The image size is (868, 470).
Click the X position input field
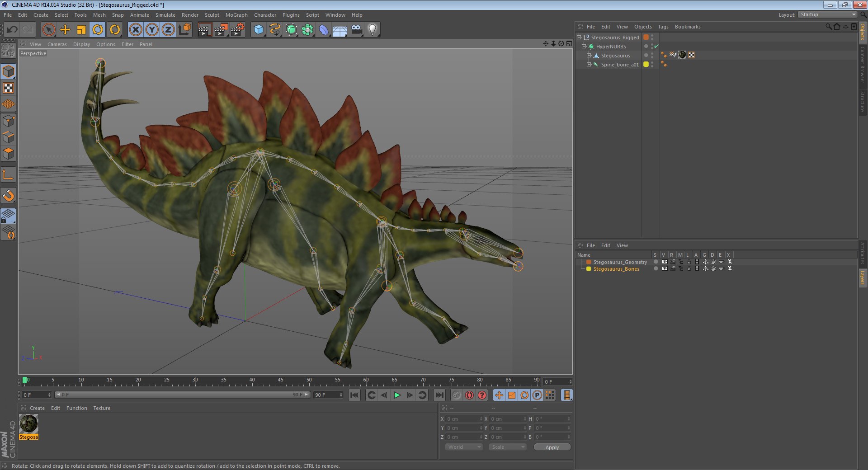pyautogui.click(x=464, y=419)
